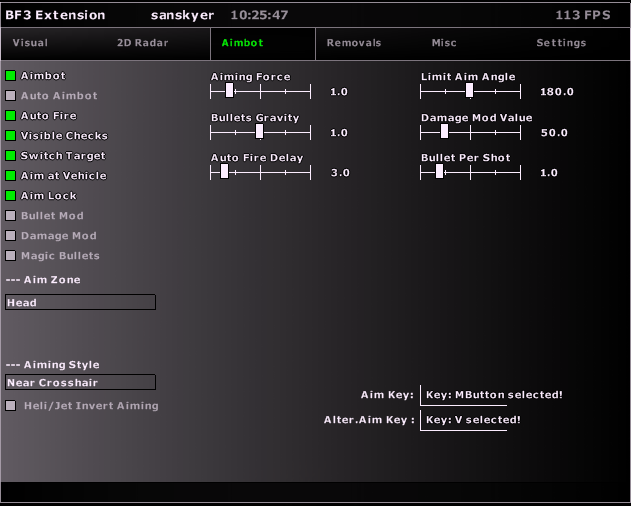Viewport: 631px width, 506px height.
Task: Enable the Auto Aimbot checkbox
Action: [10, 95]
